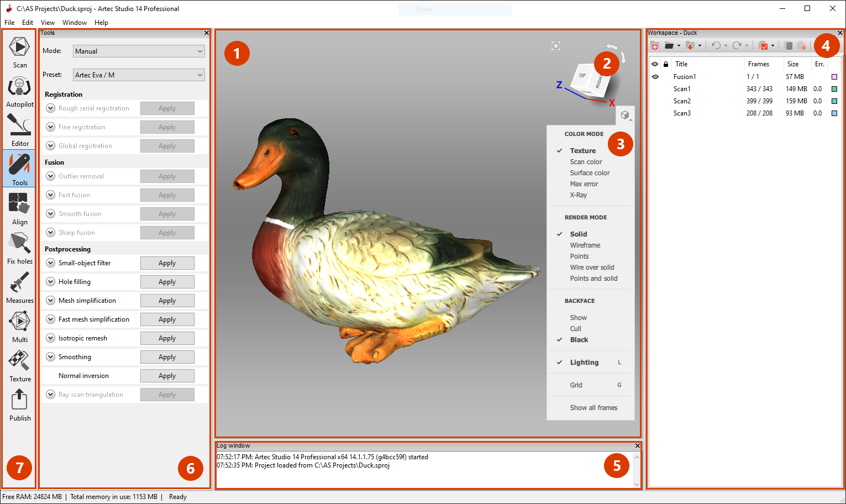This screenshot has height=504, width=846.
Task: Select Wireframe render mode
Action: (585, 245)
